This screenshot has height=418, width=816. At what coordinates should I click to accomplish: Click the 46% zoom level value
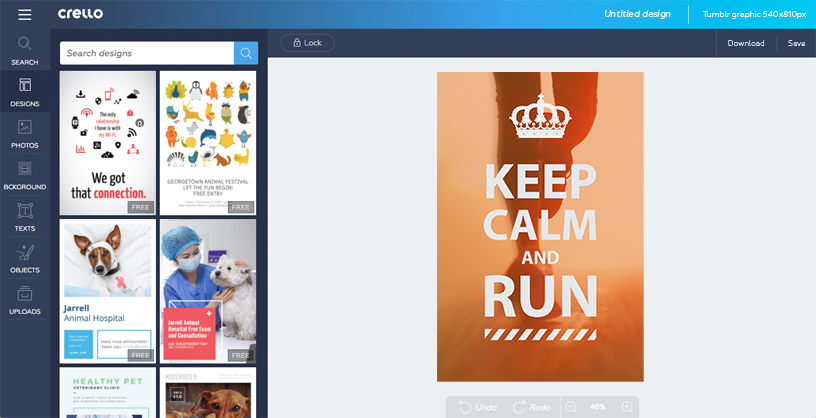[x=598, y=407]
